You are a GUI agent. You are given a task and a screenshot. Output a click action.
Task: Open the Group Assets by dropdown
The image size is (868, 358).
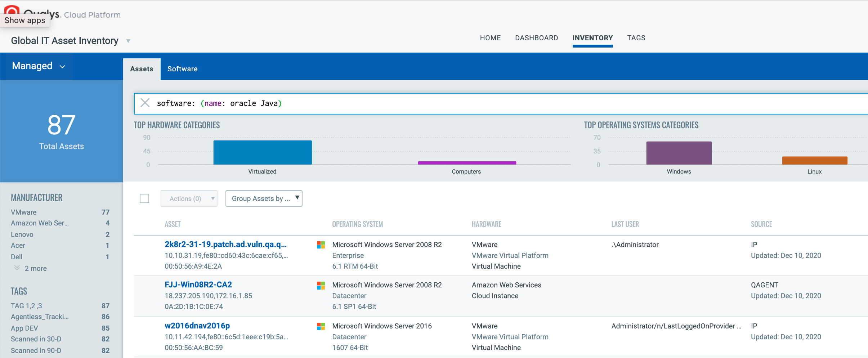pyautogui.click(x=263, y=198)
